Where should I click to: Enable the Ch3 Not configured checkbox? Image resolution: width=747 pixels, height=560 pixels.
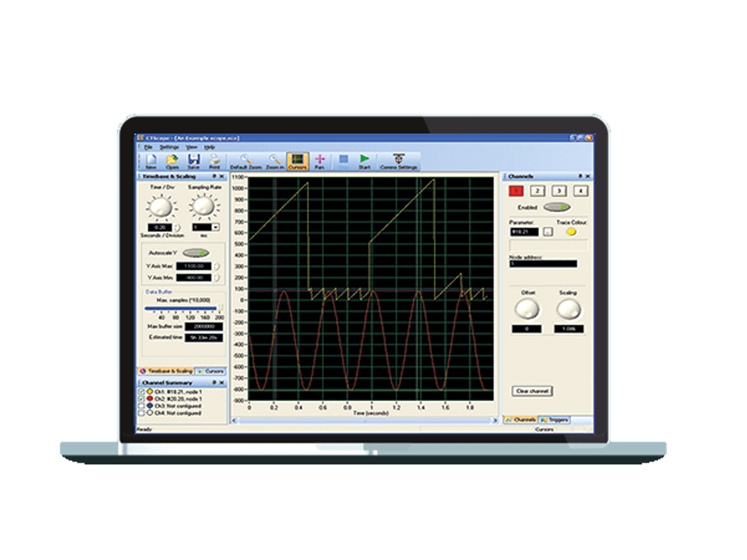142,406
